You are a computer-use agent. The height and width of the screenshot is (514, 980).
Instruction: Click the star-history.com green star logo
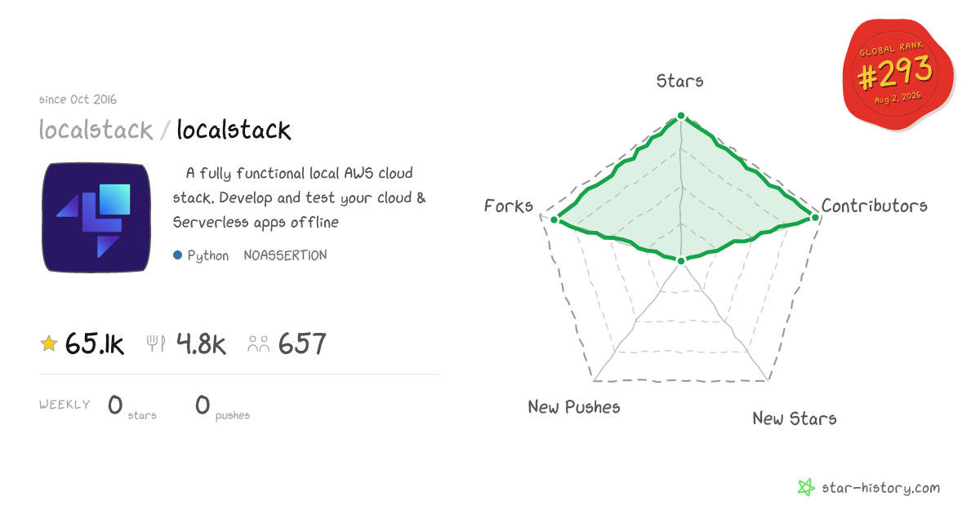point(806,488)
